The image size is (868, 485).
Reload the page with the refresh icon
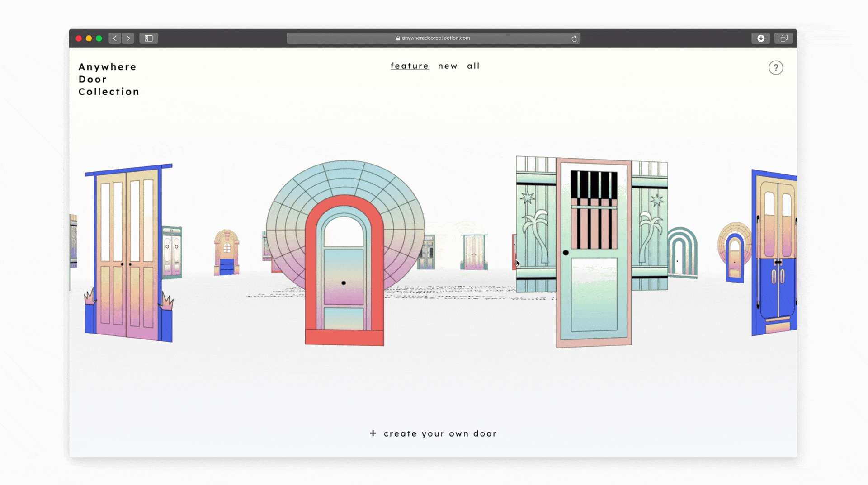574,38
